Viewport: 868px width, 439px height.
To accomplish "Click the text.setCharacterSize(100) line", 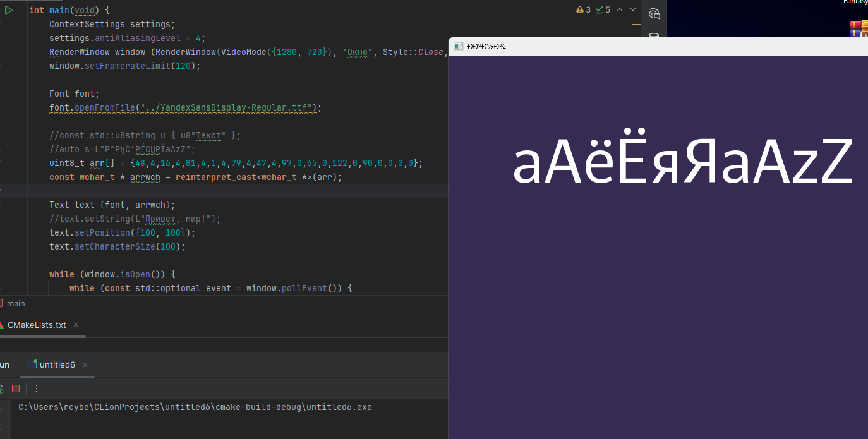I will (x=118, y=246).
